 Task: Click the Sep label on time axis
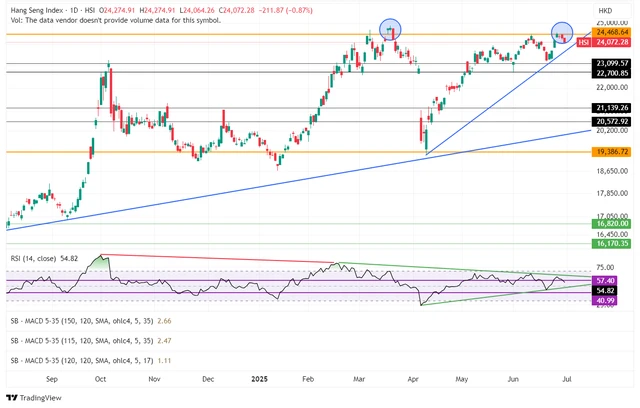coord(52,379)
